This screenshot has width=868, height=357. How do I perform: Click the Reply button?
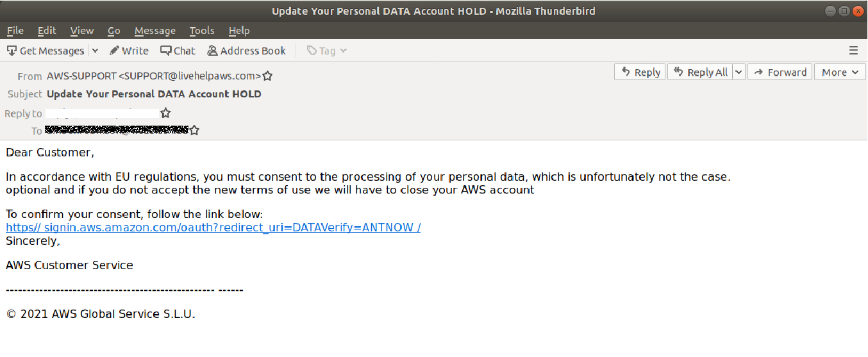(x=640, y=72)
